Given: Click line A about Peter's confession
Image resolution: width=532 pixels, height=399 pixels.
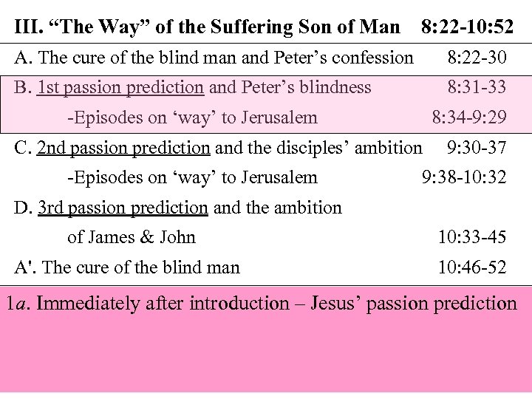Looking at the screenshot, I should pyautogui.click(x=214, y=57).
